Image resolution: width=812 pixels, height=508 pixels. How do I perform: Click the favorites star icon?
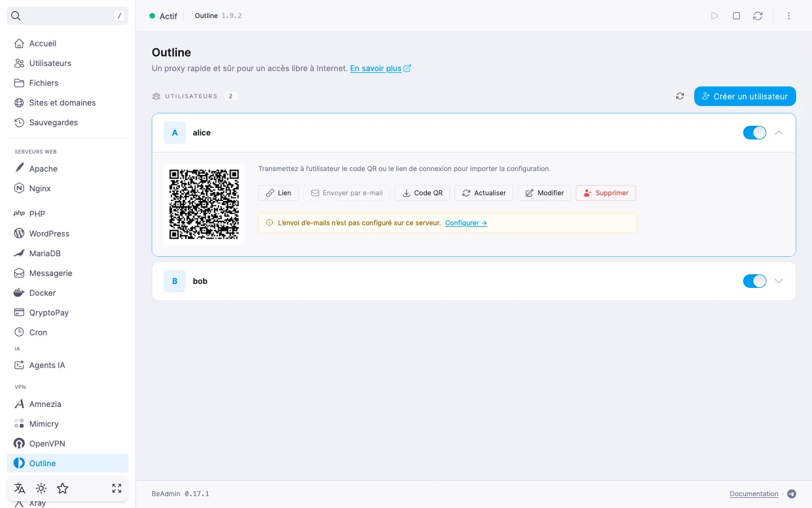(63, 488)
